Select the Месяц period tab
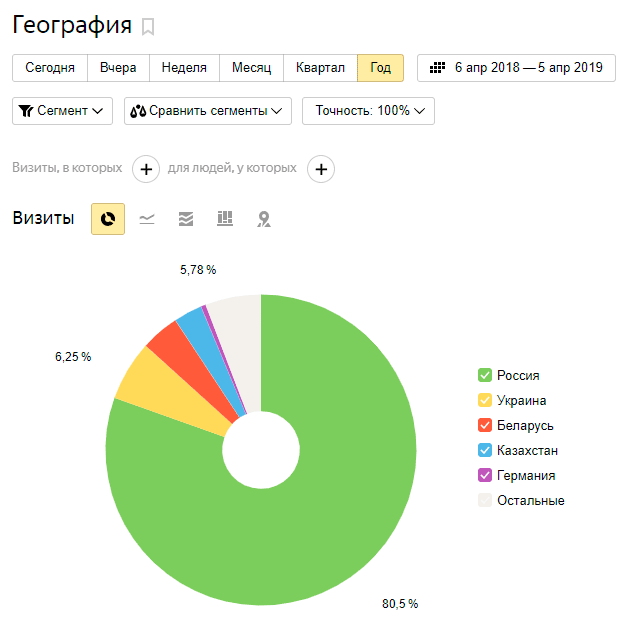626x631 pixels. click(251, 68)
